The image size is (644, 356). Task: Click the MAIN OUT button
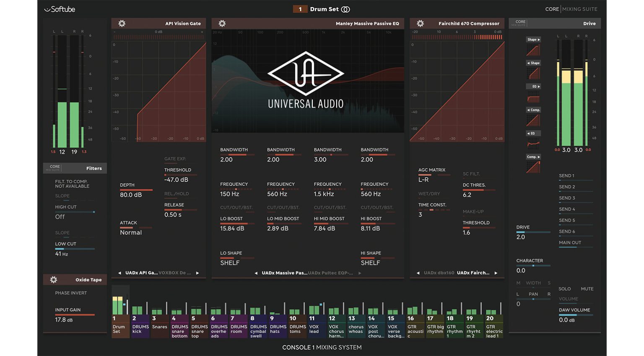(x=570, y=243)
